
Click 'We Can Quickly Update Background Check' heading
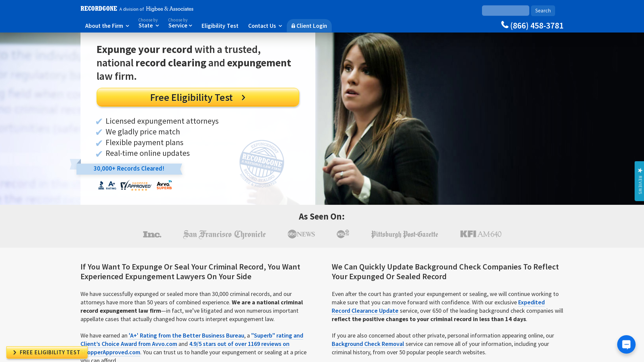445,271
